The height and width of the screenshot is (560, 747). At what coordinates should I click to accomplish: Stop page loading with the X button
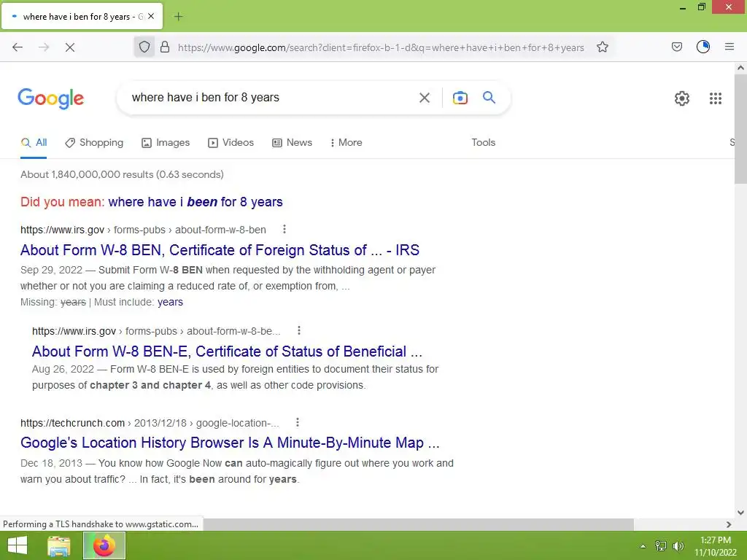[70, 47]
